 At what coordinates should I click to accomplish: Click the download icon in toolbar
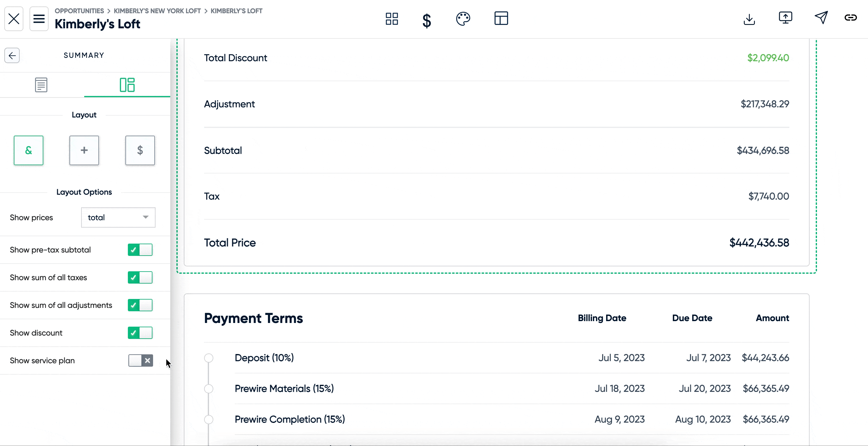point(749,19)
